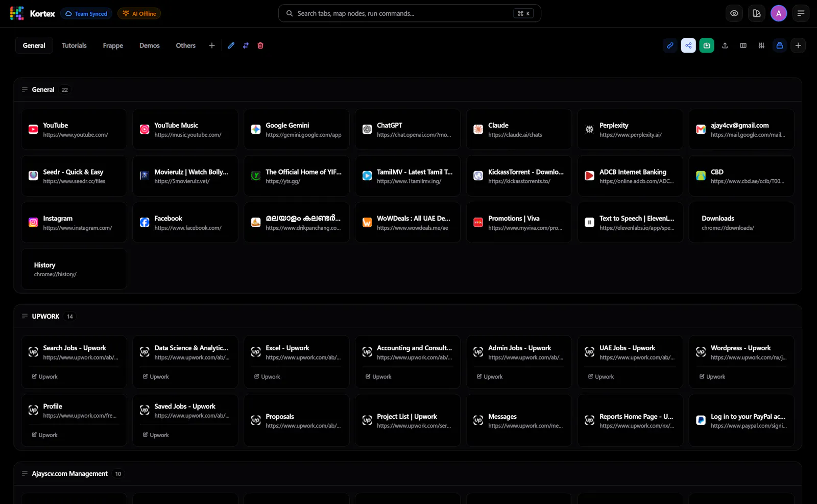Focus the search tabs input field
The image size is (817, 504).
[x=410, y=13]
